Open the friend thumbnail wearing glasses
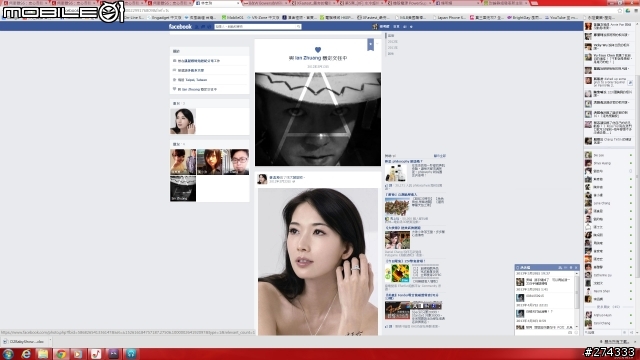Viewport: 640px width, 360px height. coord(236,162)
